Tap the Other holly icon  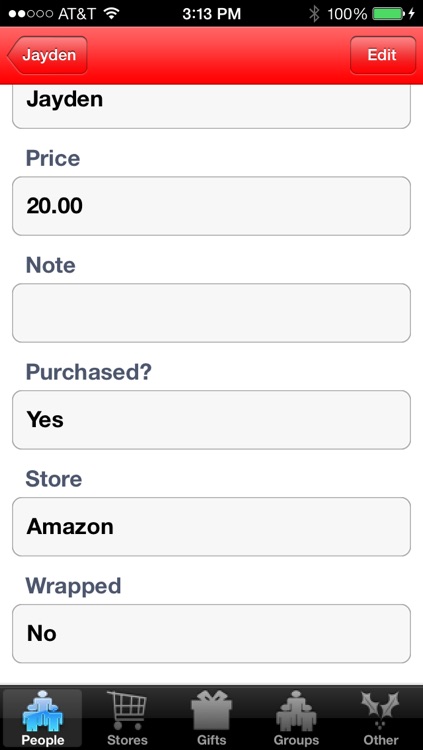click(x=380, y=710)
